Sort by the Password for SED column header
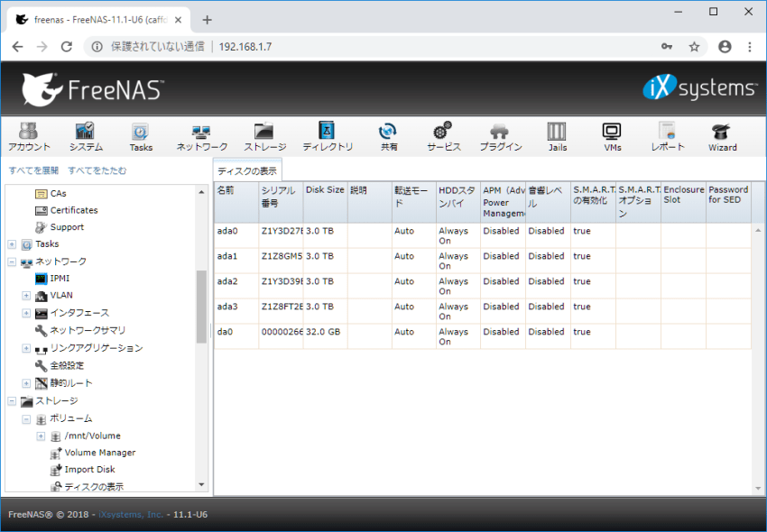This screenshot has height=532, width=767. coord(728,203)
